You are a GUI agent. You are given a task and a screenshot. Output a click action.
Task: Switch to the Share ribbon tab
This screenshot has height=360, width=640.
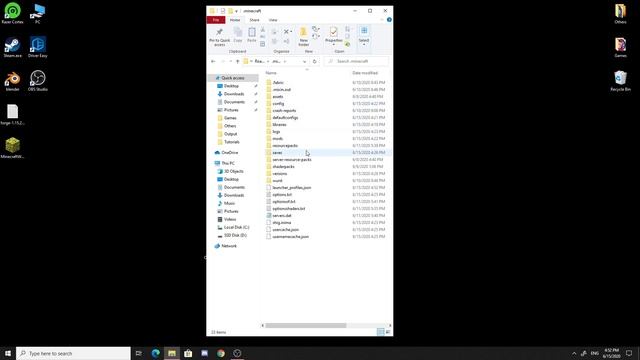click(x=254, y=20)
